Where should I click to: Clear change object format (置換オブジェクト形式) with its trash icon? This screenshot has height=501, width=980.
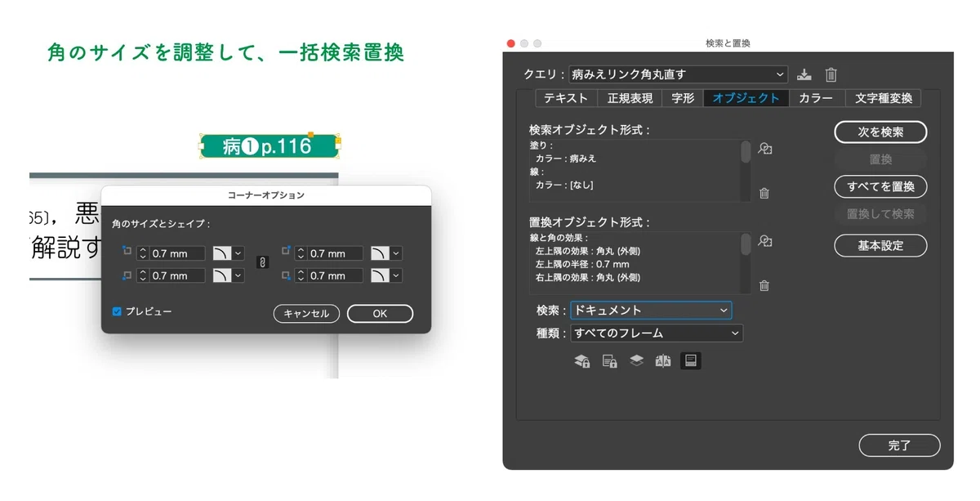pos(764,286)
